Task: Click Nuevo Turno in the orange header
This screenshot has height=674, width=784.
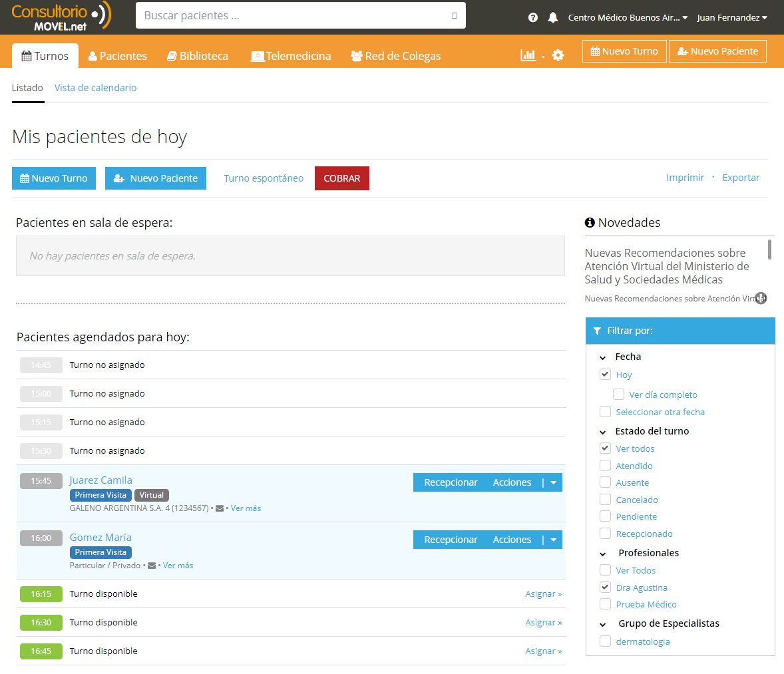Action: tap(624, 51)
